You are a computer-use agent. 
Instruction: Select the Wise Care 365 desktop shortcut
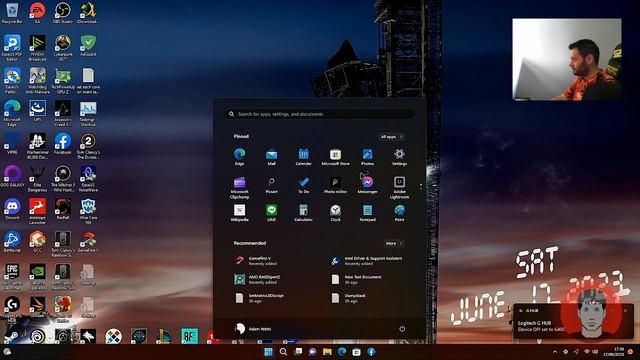point(88,211)
